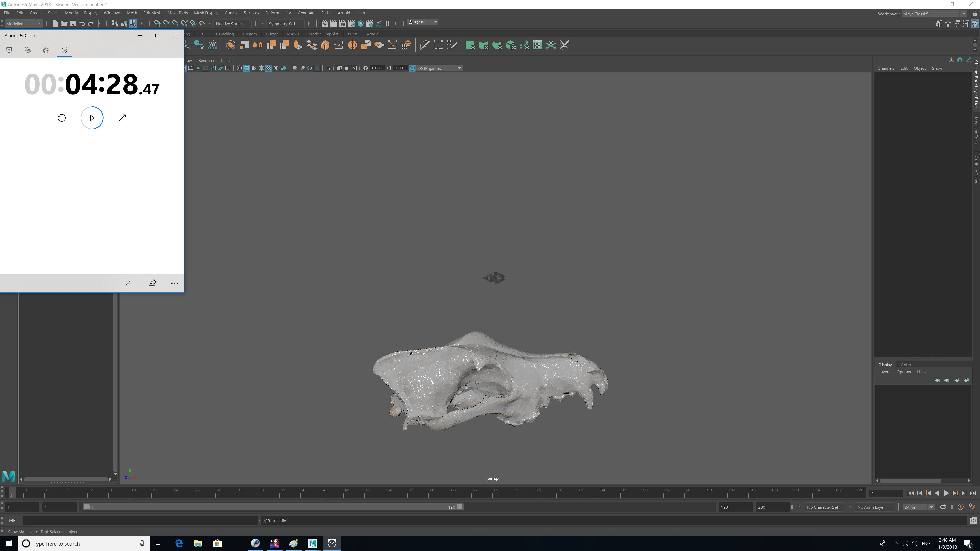Click the MEL command input field

pos(140,521)
